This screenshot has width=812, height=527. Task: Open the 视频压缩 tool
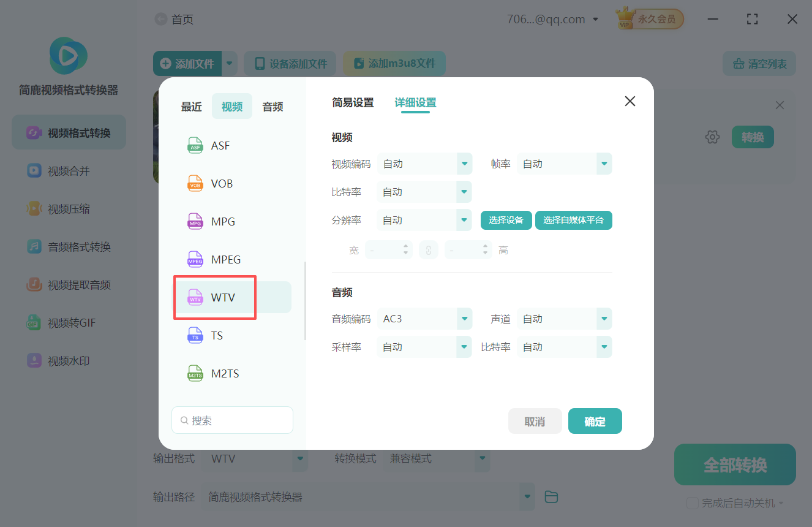click(x=69, y=208)
